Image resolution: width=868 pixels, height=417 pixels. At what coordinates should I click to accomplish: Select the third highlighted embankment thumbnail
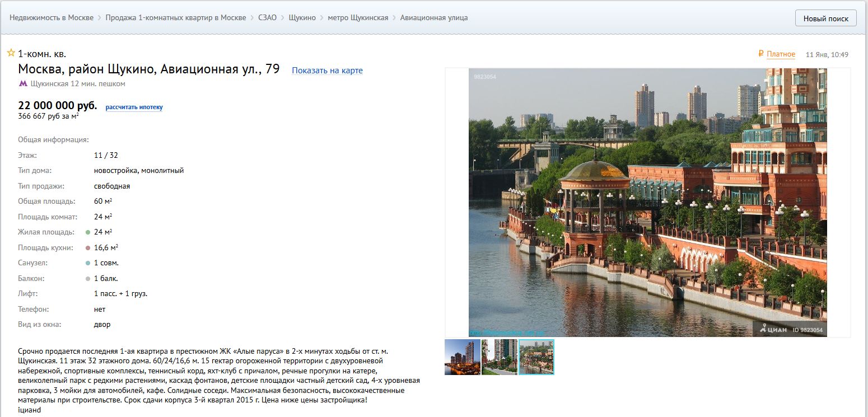click(536, 357)
